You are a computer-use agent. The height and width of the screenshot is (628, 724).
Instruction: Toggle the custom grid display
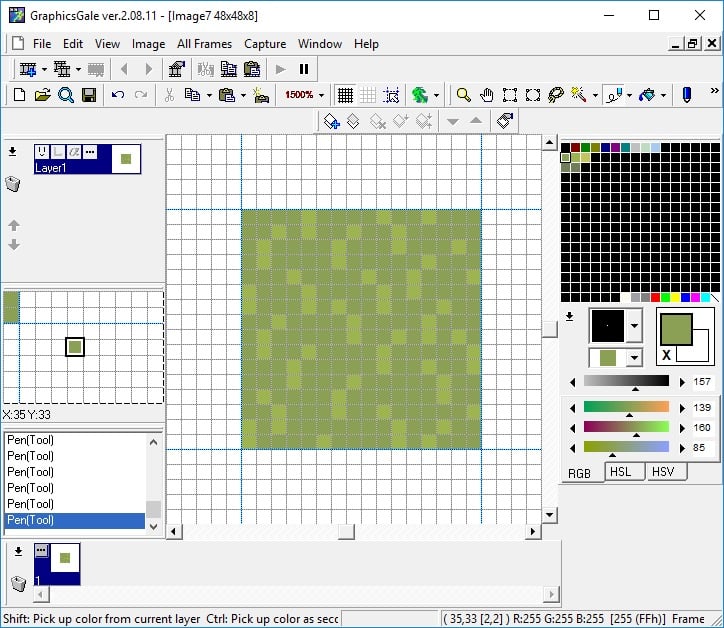click(x=368, y=95)
